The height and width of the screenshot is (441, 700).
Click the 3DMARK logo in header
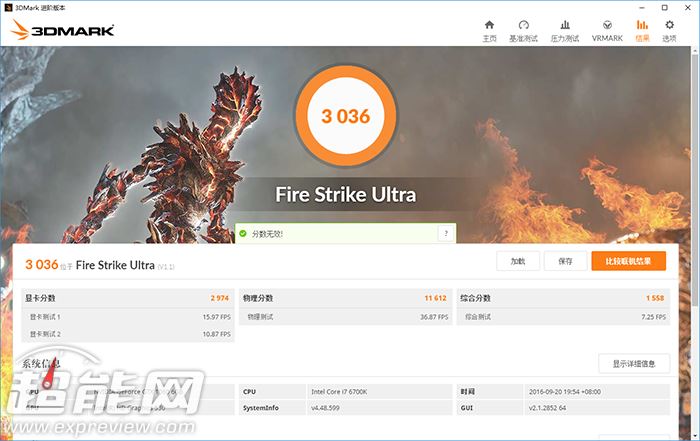pyautogui.click(x=60, y=30)
